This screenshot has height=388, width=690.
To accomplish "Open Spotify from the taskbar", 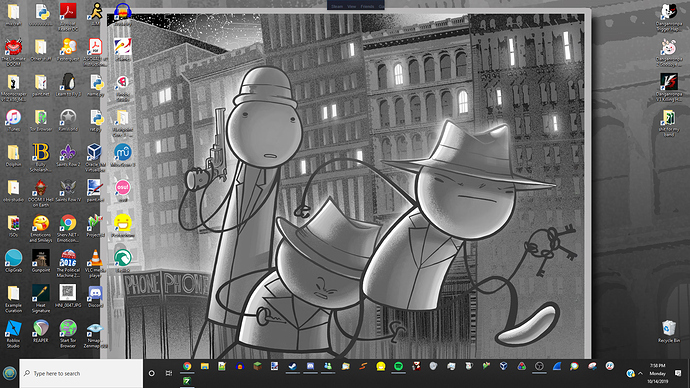I will click(398, 366).
